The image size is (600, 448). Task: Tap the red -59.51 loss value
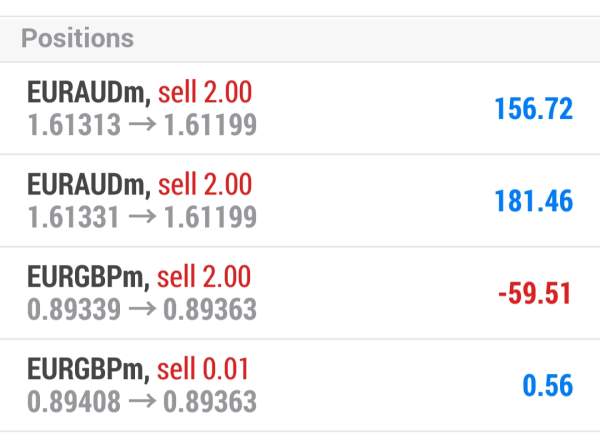534,293
